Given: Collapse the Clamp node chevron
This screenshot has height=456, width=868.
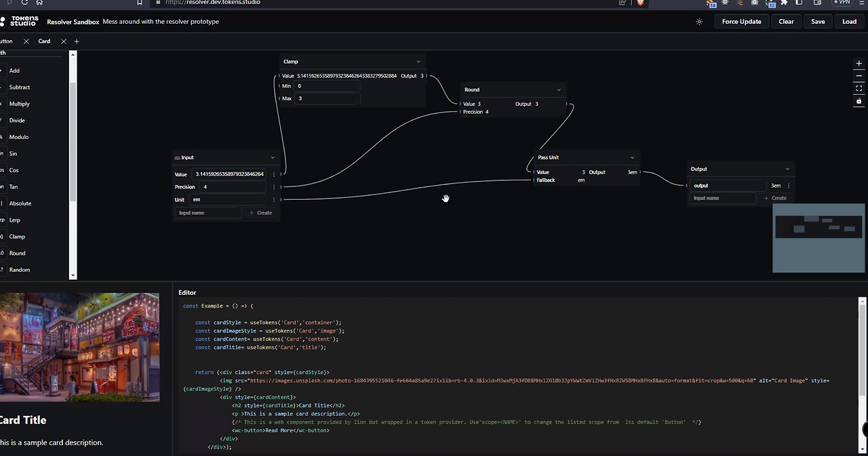Looking at the screenshot, I should tap(418, 62).
